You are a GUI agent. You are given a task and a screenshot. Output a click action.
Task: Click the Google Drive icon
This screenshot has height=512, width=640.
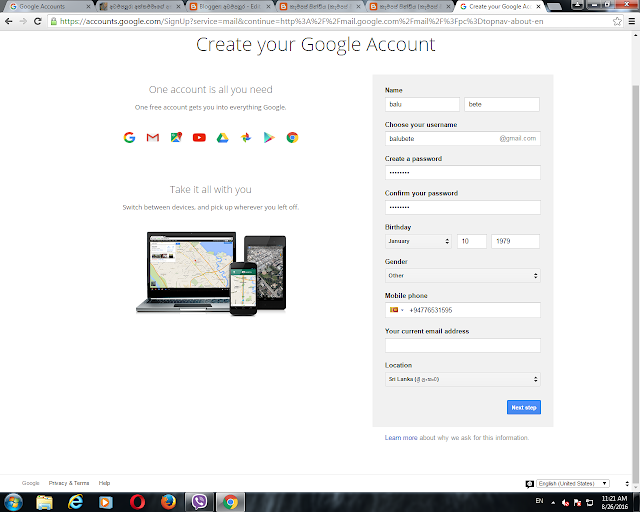pyautogui.click(x=222, y=138)
